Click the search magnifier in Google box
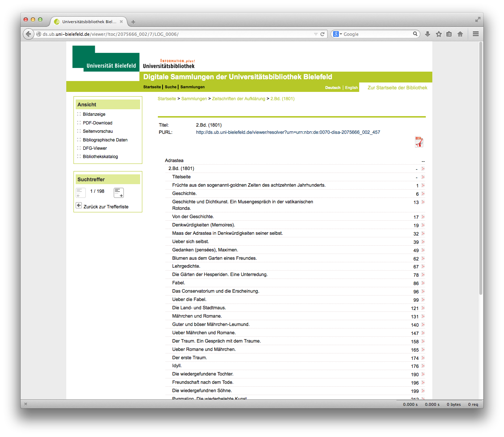504x437 pixels. pyautogui.click(x=415, y=34)
